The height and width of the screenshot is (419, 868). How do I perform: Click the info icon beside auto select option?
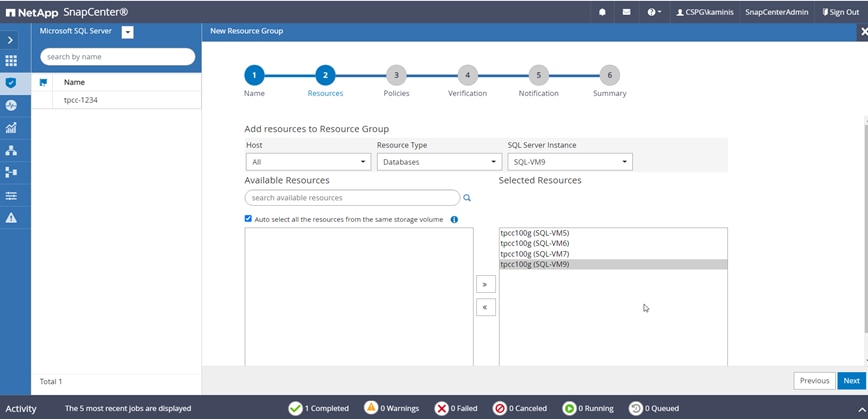(454, 219)
